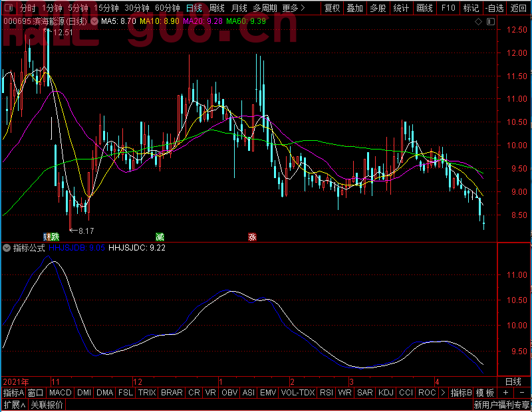This screenshot has height=412, width=532.
Task: Expand the 扩展 panel
Action: [x=15, y=405]
